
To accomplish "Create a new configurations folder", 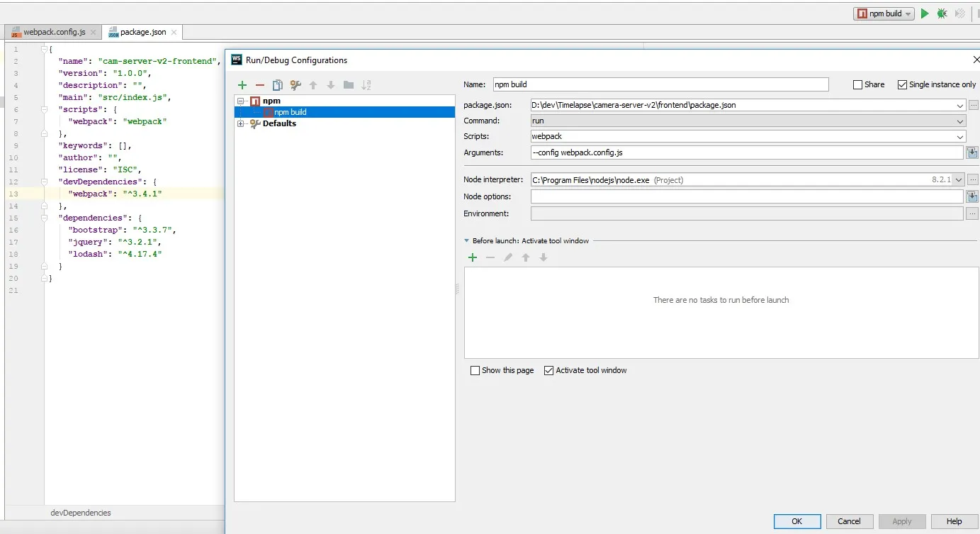I will click(348, 85).
